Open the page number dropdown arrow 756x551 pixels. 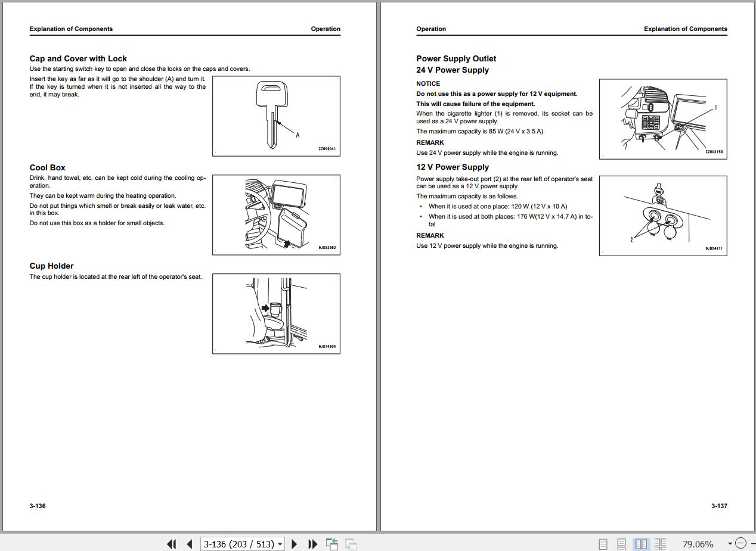280,544
